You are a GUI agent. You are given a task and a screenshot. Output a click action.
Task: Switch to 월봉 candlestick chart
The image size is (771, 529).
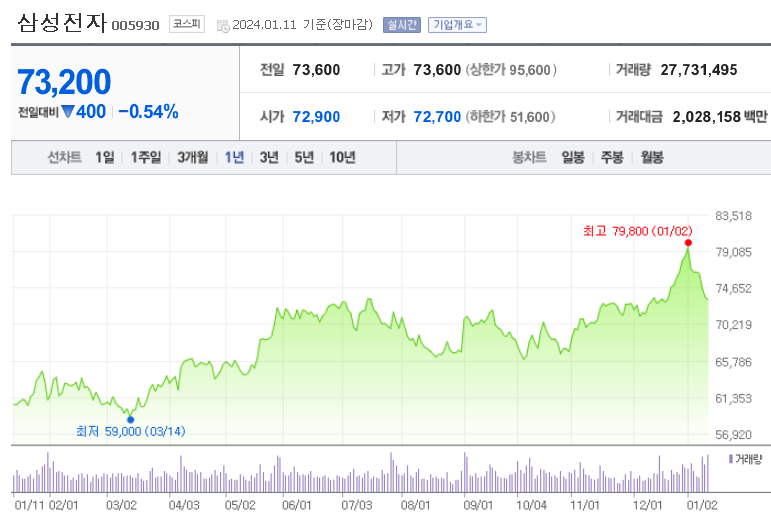pos(652,157)
